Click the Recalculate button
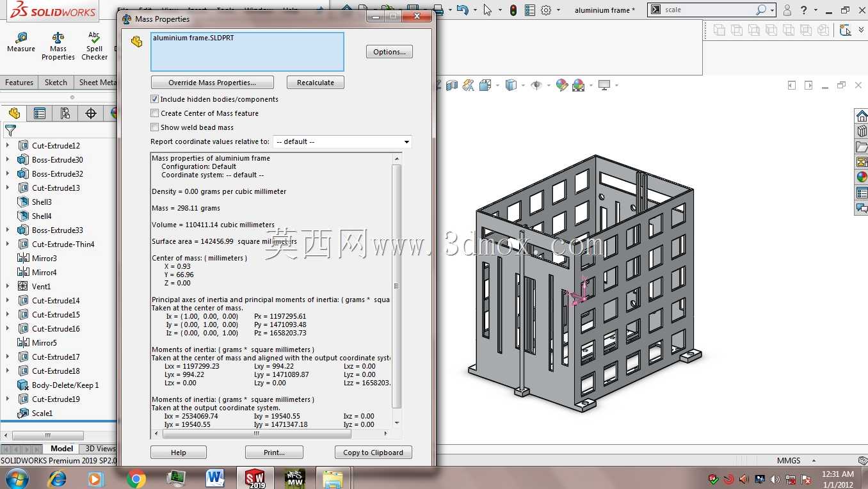Viewport: 868px width, 489px height. pos(316,83)
